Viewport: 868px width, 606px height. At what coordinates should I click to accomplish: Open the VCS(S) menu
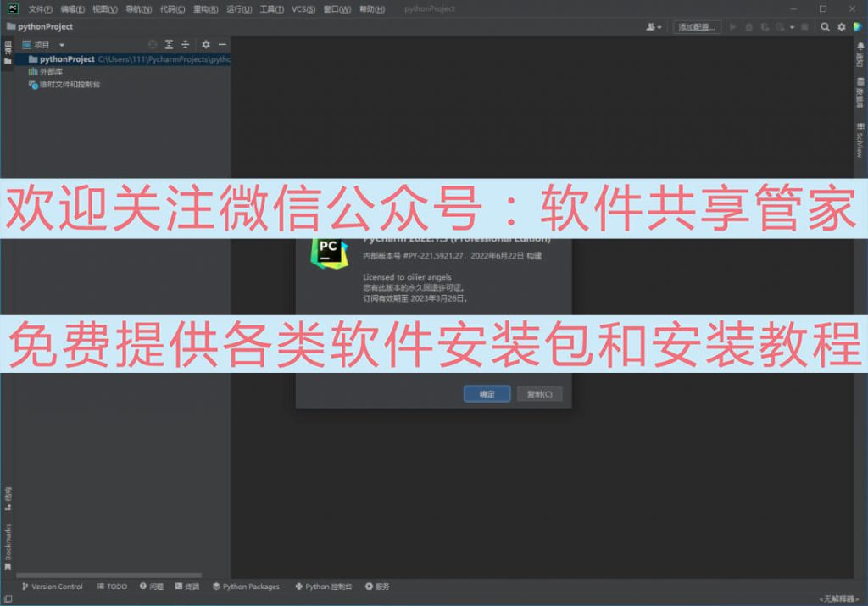303,9
